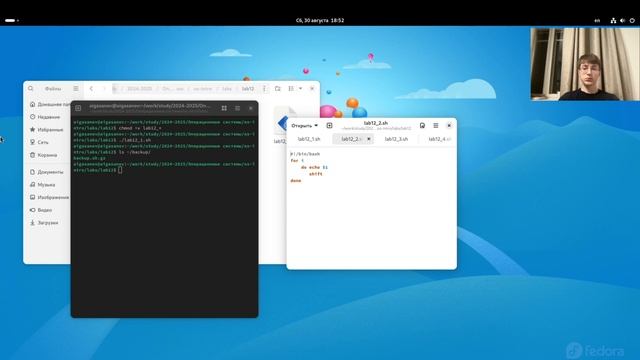Select the 2024-2025 segment in Files path bar
This screenshot has width=640, height=360.
tap(140, 89)
